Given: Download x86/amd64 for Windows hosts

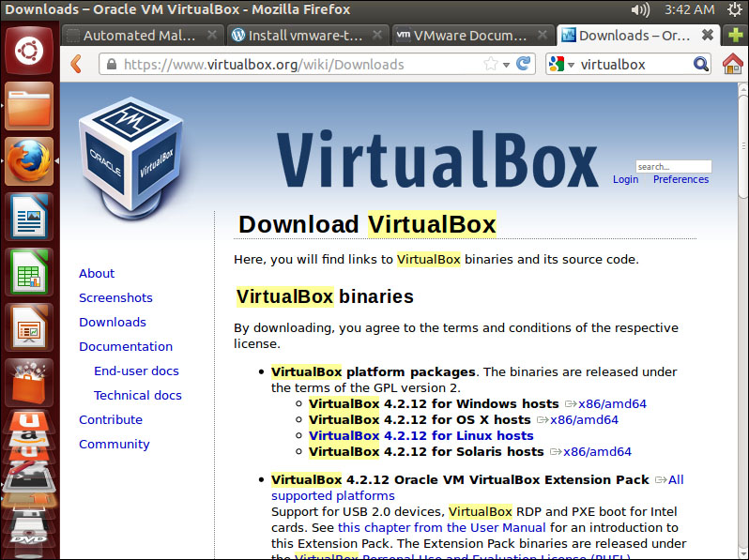Looking at the screenshot, I should (x=612, y=404).
